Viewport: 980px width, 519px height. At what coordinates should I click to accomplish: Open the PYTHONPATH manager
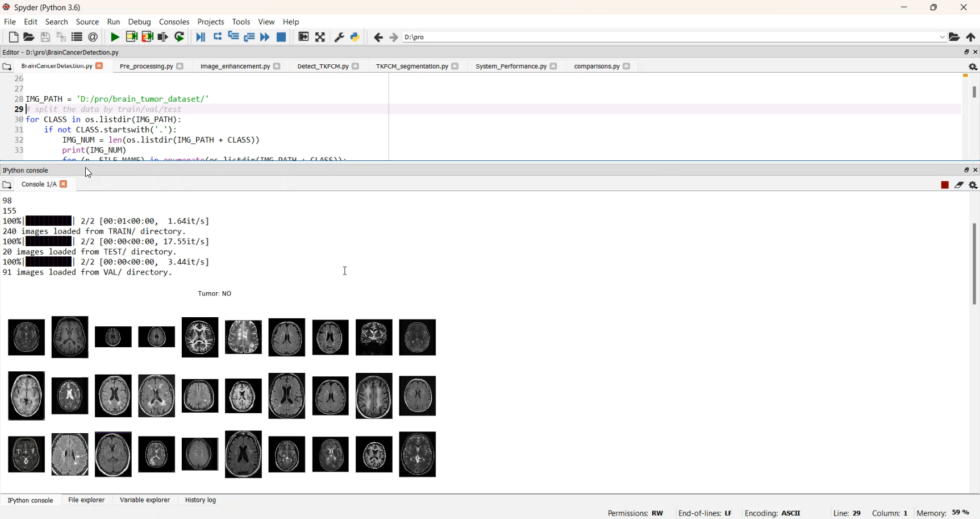(355, 38)
